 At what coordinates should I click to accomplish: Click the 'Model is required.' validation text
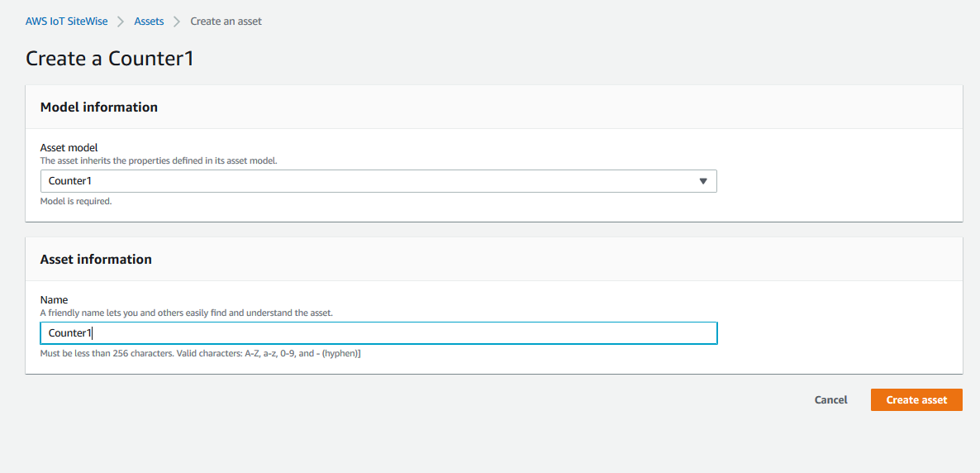pos(76,202)
